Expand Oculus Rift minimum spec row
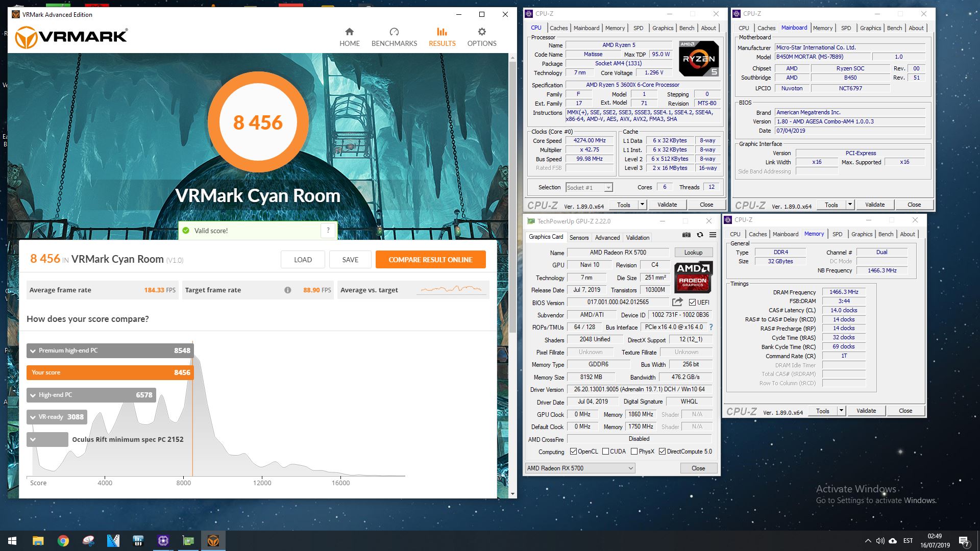This screenshot has height=551, width=980. click(x=33, y=439)
